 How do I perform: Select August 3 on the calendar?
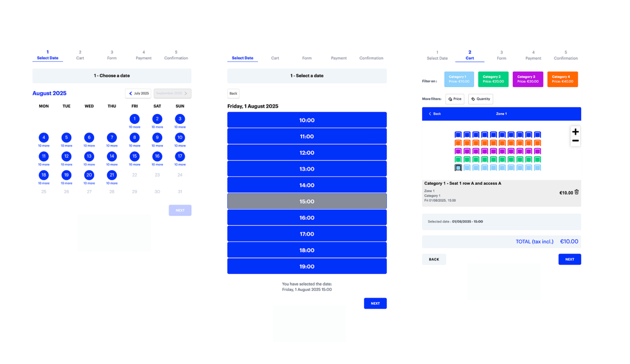[x=180, y=119]
